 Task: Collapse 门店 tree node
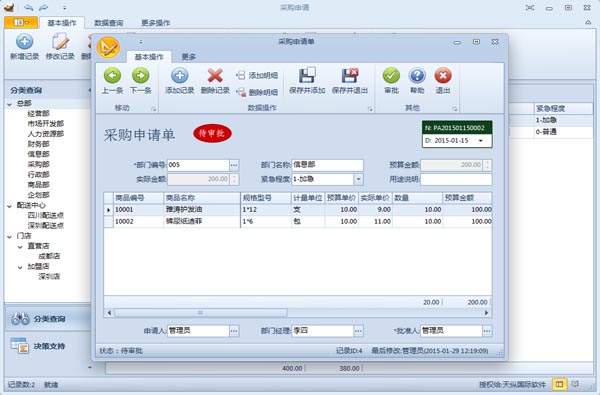coord(9,237)
